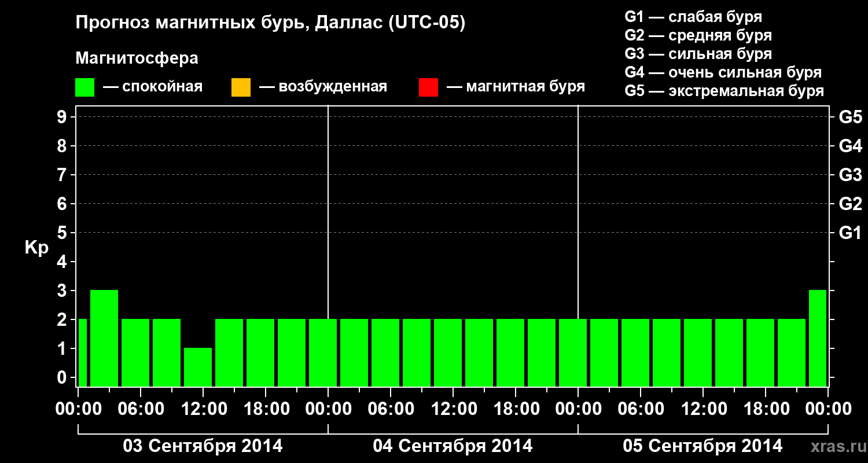Click 'G2 — средняя буря' legend line
Screen dimensions: 868x463
[698, 35]
